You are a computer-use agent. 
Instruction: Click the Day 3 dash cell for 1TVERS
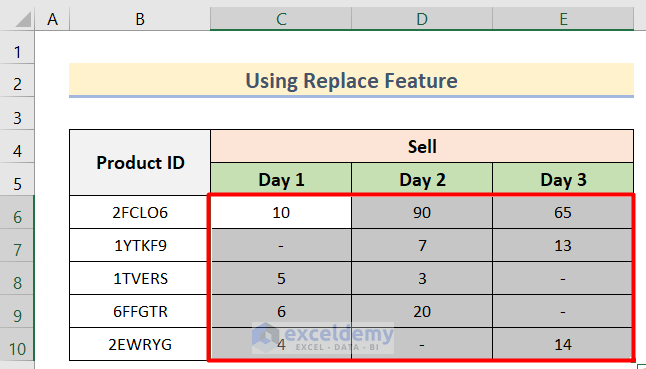pos(563,278)
